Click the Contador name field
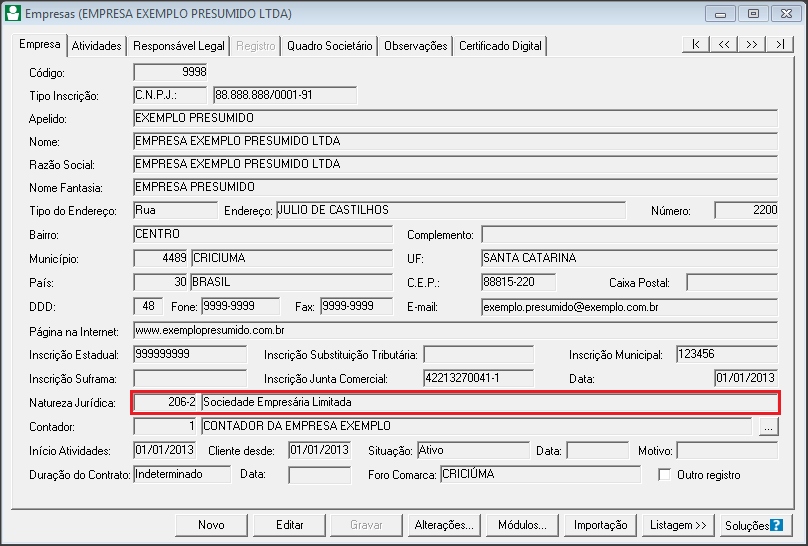The width and height of the screenshot is (808, 546). (x=476, y=426)
